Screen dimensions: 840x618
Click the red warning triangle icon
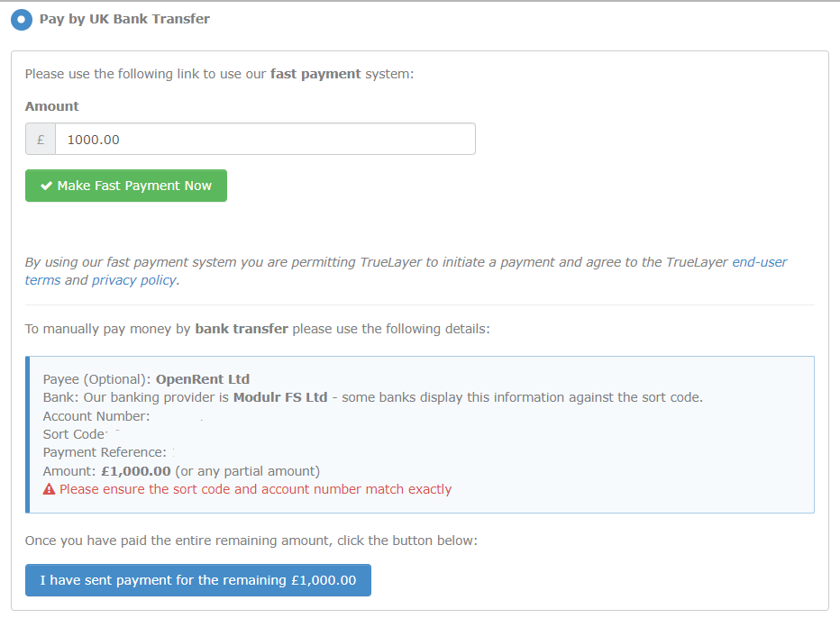[x=50, y=489]
